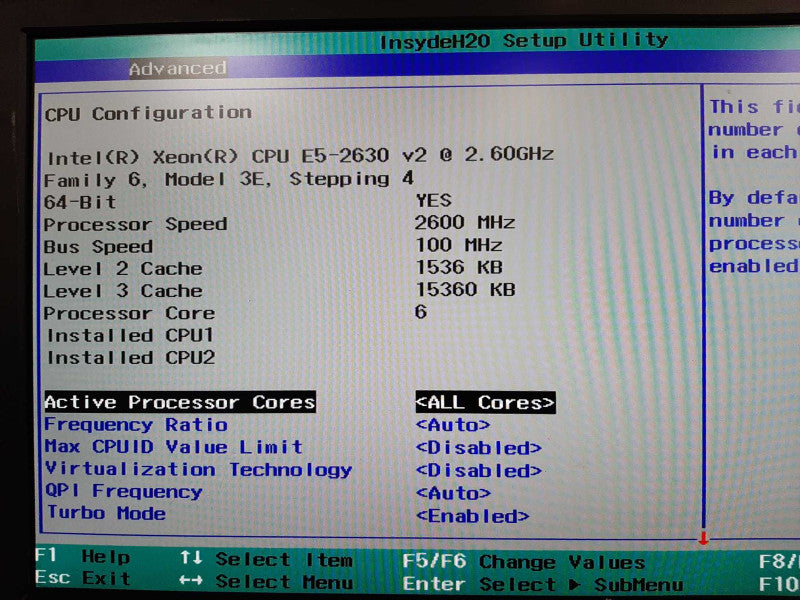
Task: Select Active Processor Cores setting
Action: 180,402
